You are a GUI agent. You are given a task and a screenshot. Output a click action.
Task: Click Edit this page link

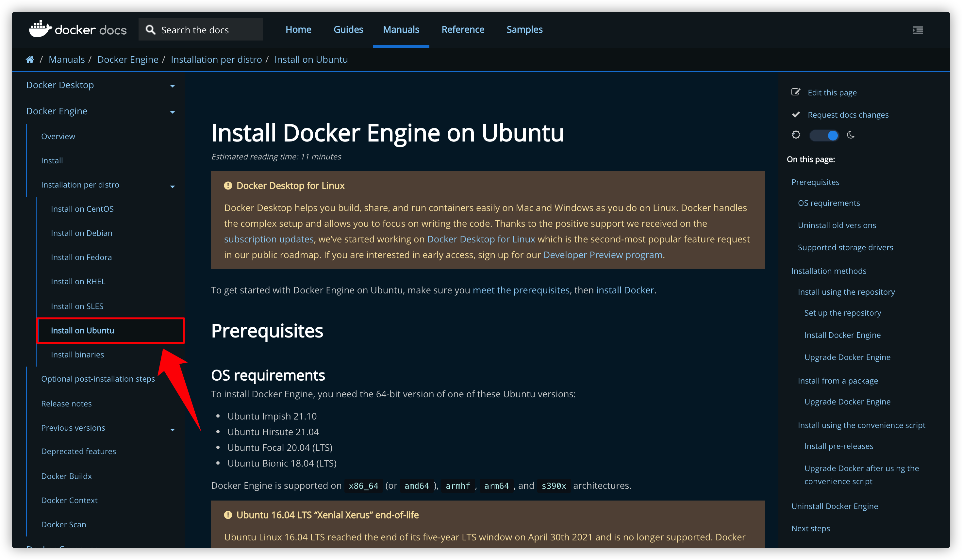coord(832,93)
